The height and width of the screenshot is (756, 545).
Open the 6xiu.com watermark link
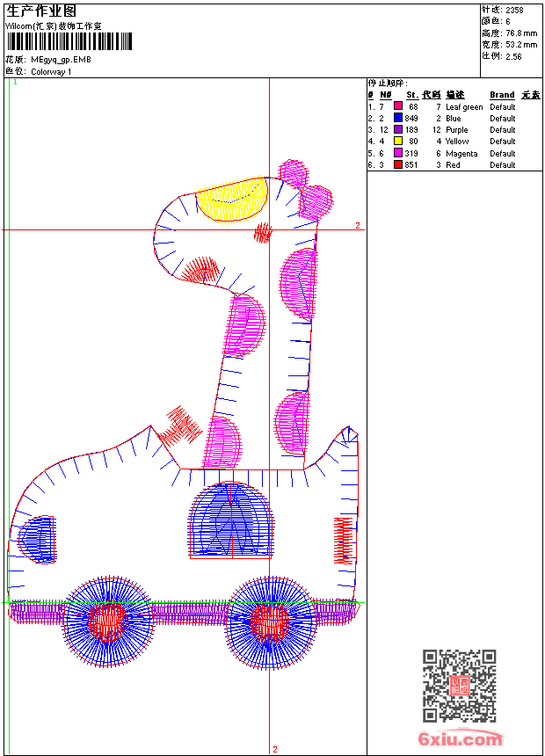click(460, 738)
